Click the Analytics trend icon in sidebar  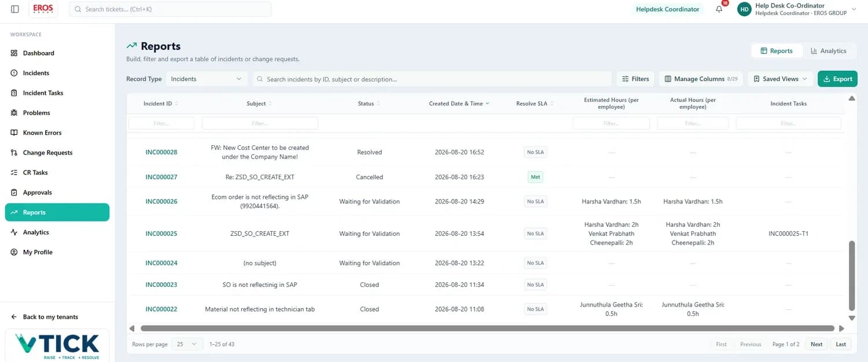[14, 232]
